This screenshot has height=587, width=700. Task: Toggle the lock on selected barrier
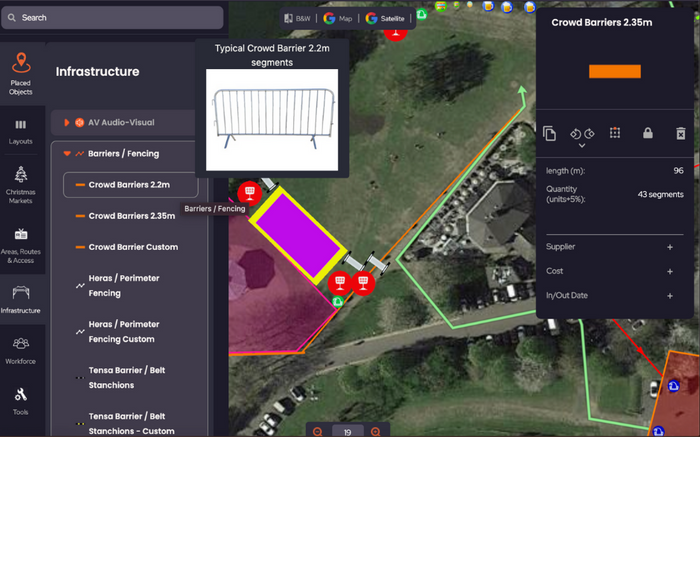click(648, 133)
